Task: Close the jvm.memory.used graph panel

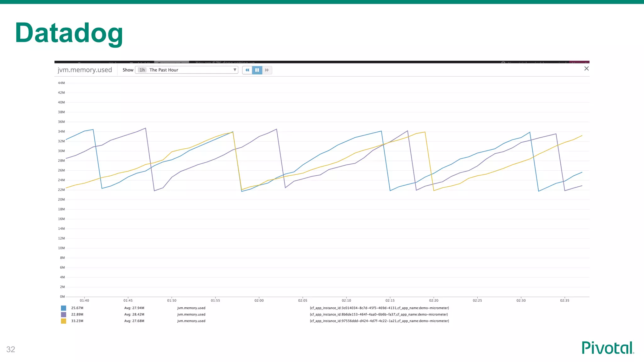Action: (586, 69)
